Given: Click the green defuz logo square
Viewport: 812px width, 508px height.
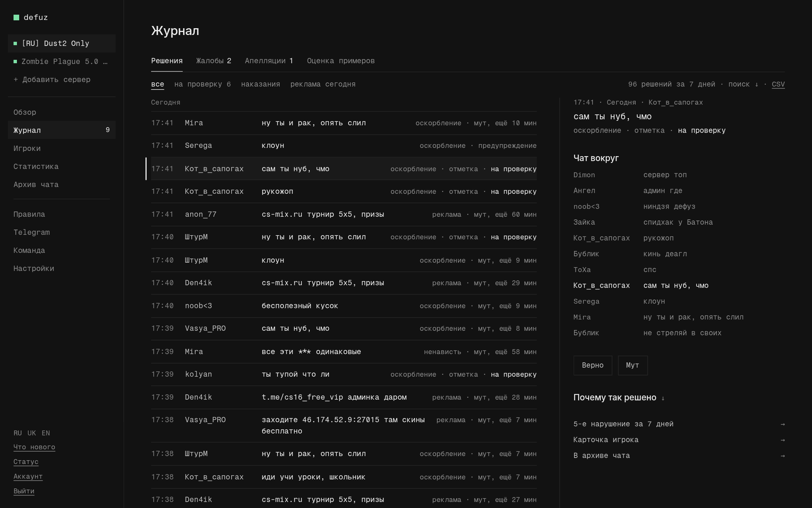Looking at the screenshot, I should (16, 17).
